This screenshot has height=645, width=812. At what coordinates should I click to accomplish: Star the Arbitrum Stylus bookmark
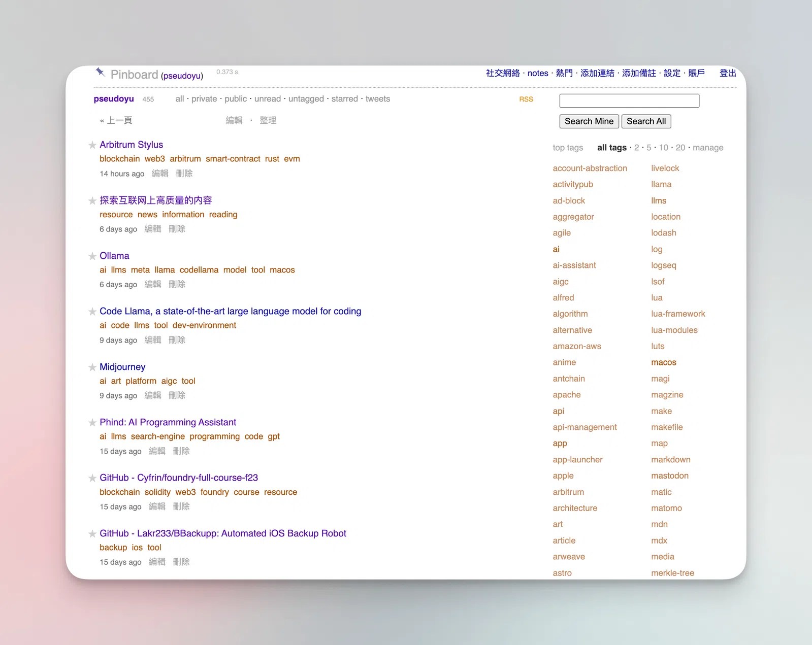click(x=92, y=145)
